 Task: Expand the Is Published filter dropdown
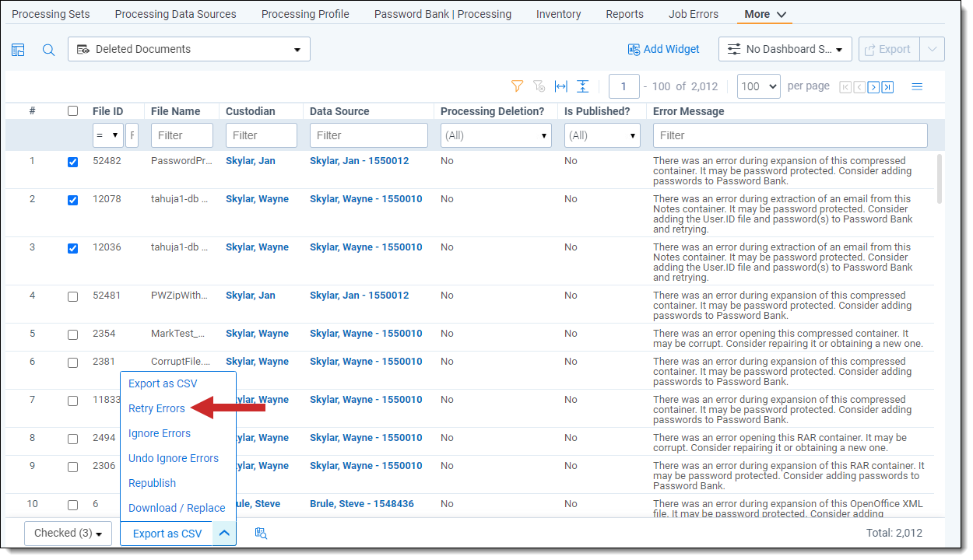pos(602,135)
